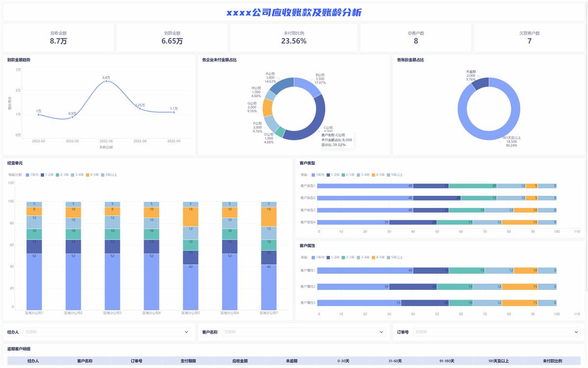Select the B公司 slice in the donut chart
Screen dimensions: 588x368
308,86
